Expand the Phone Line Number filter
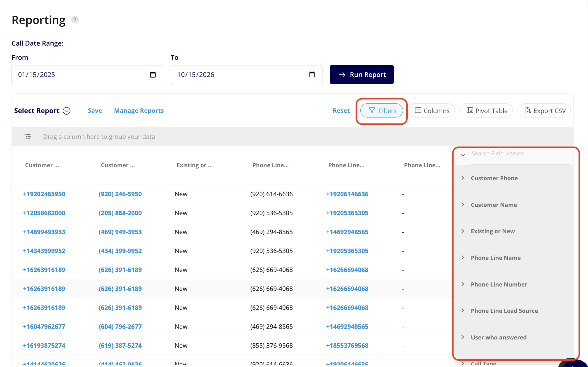The image size is (588, 367). (x=463, y=284)
